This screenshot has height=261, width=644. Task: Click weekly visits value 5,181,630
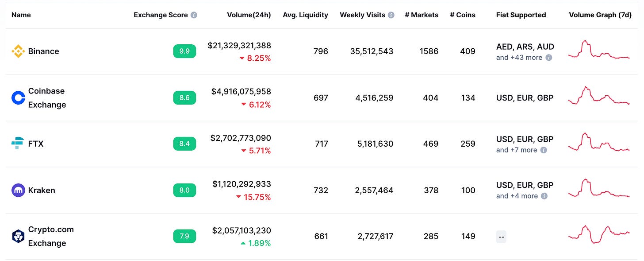click(x=374, y=144)
